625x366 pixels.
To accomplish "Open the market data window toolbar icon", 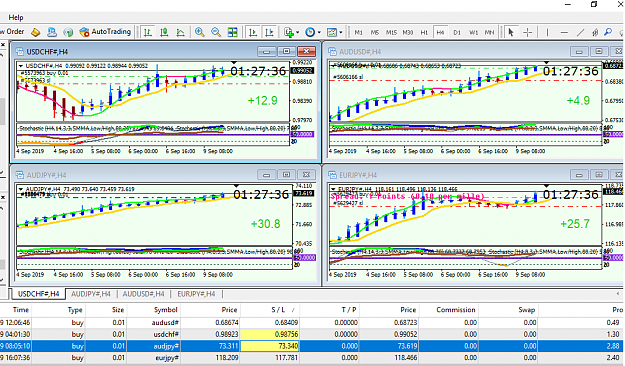I will coord(52,32).
